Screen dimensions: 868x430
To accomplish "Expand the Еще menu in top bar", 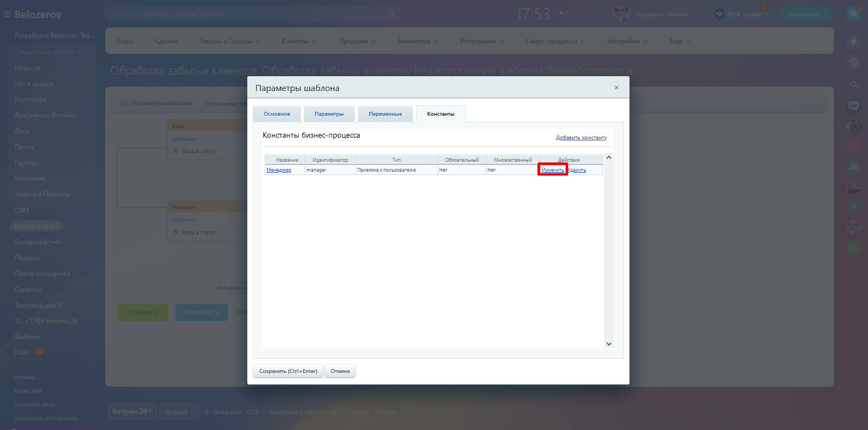I will coord(679,41).
